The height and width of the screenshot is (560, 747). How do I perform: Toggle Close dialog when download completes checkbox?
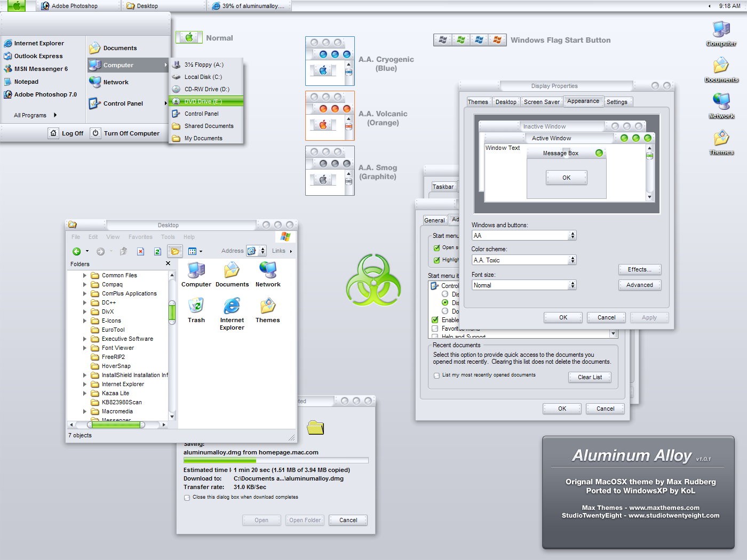click(187, 498)
